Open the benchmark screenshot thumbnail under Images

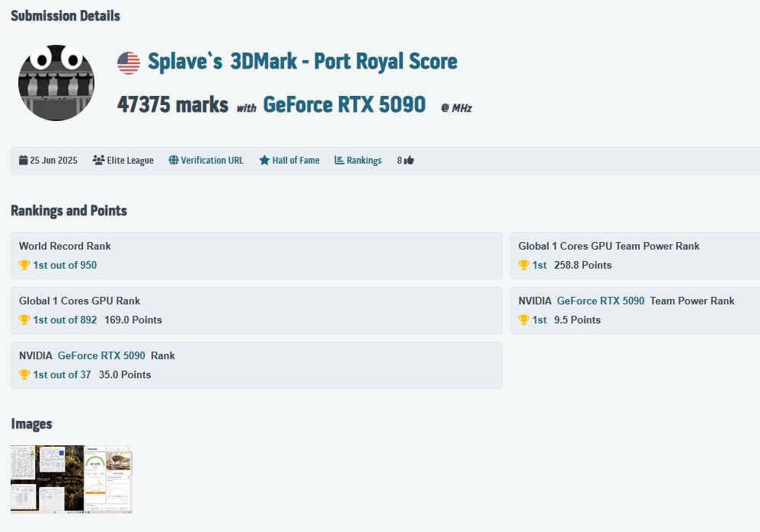71,479
